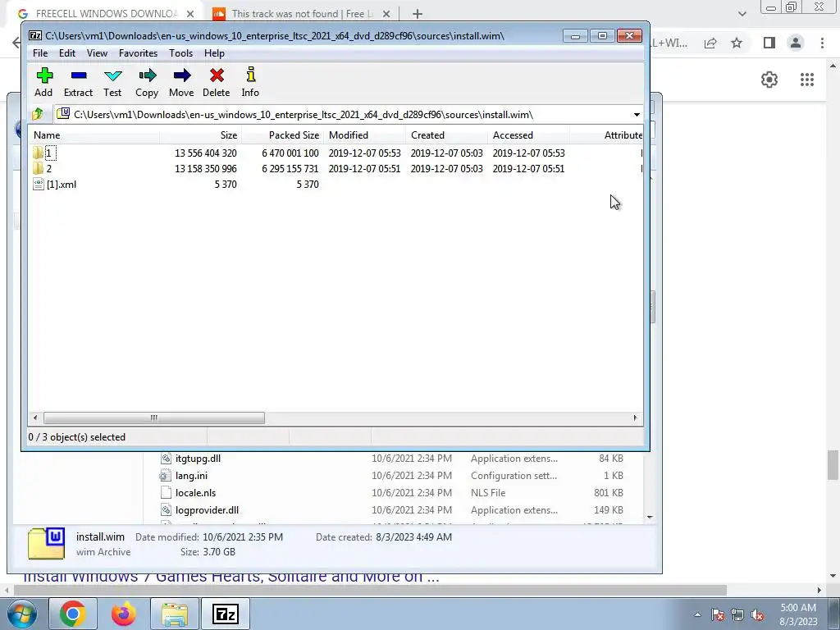840x630 pixels.
Task: Open the Windows Start menu
Action: (21, 614)
